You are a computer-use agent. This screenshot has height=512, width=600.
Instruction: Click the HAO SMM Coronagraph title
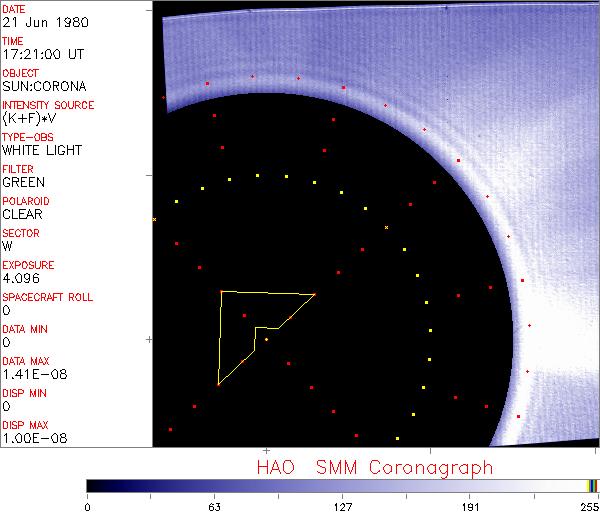click(374, 467)
